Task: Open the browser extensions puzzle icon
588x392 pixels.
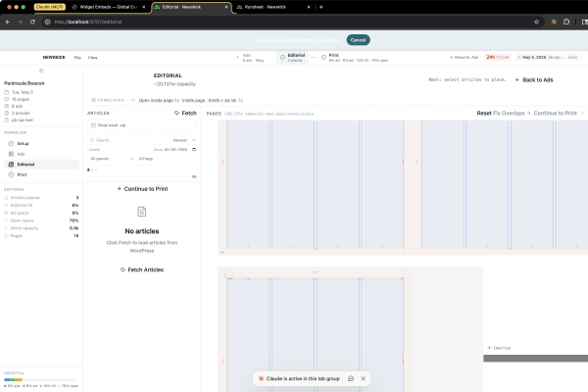Action: click(566, 22)
